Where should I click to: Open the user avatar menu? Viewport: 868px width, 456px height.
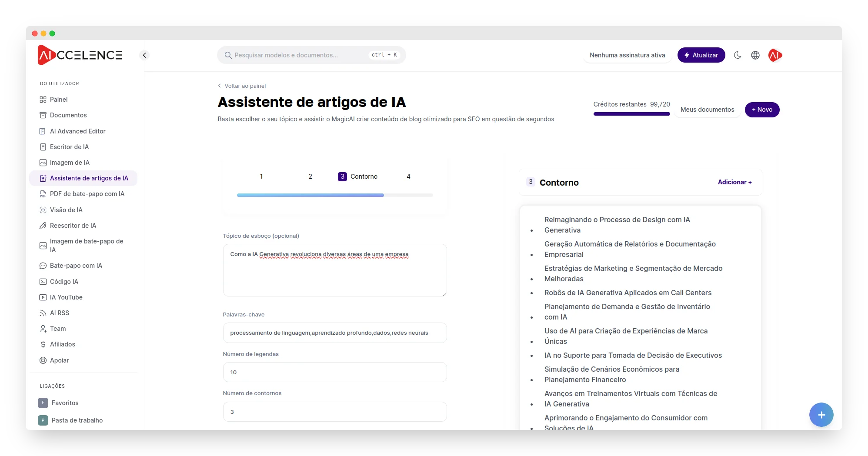[x=775, y=55]
